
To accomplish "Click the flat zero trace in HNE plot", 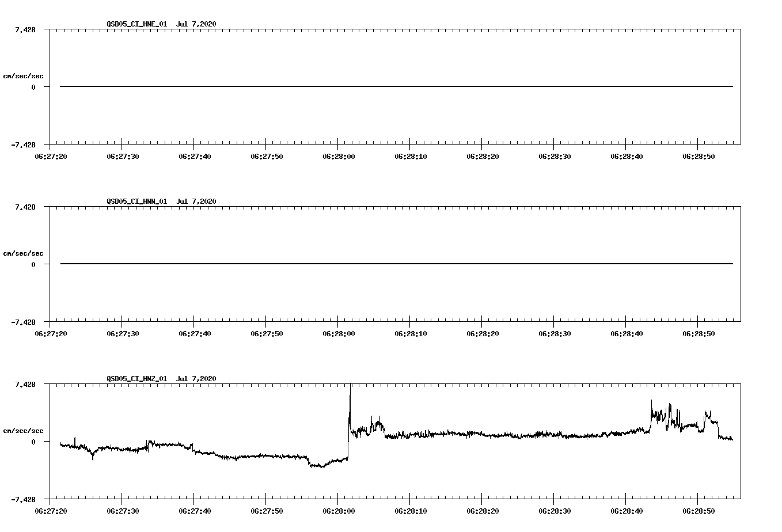I will 396,86.
